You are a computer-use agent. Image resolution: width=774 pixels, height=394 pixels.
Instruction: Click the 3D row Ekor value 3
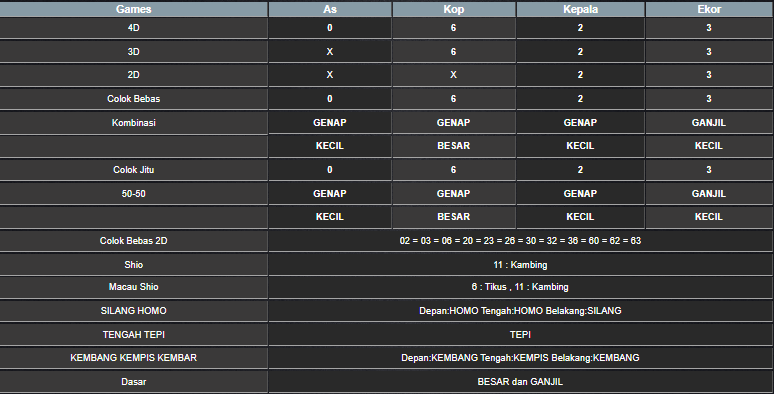(709, 51)
